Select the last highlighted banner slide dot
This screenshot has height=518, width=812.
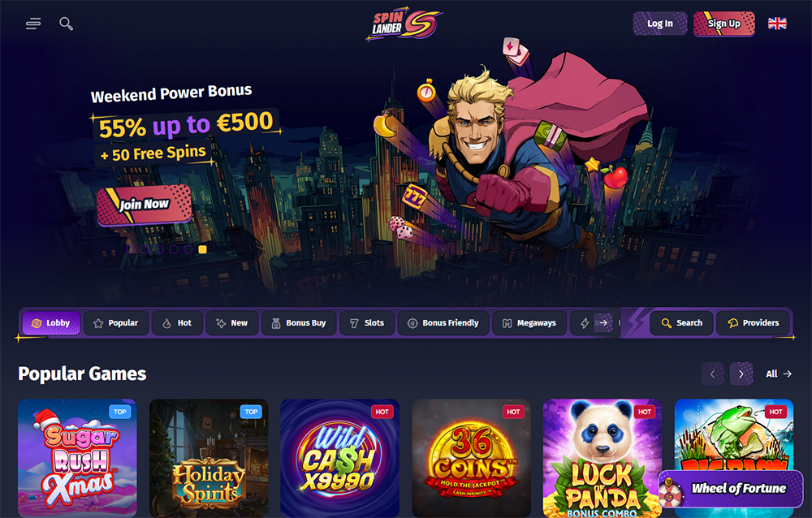pyautogui.click(x=202, y=249)
